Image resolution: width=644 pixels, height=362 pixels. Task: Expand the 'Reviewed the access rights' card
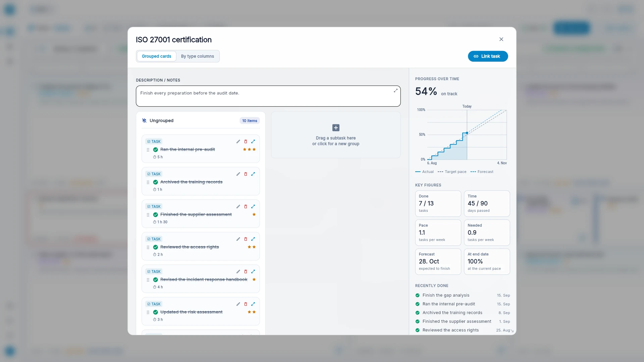253,239
